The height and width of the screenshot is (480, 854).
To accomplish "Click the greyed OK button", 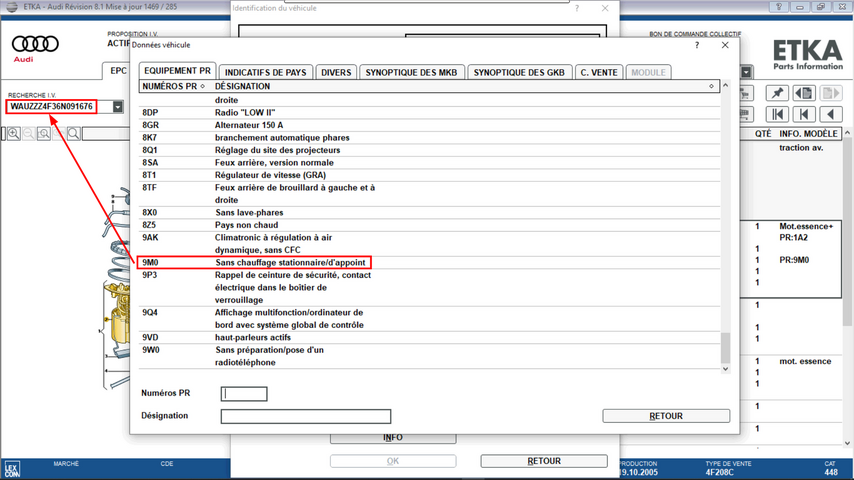I will tap(393, 461).
